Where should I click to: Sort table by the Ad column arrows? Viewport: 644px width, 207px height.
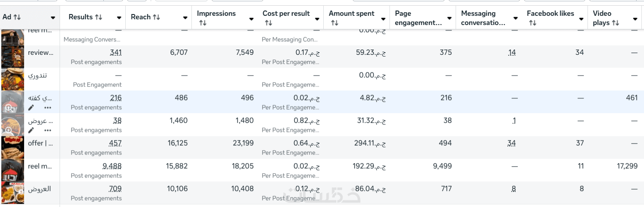pyautogui.click(x=17, y=17)
